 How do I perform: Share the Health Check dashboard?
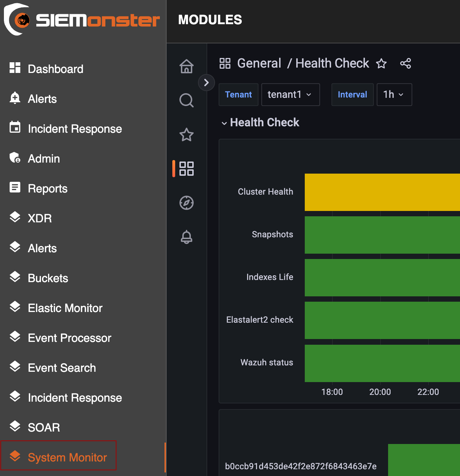click(406, 63)
